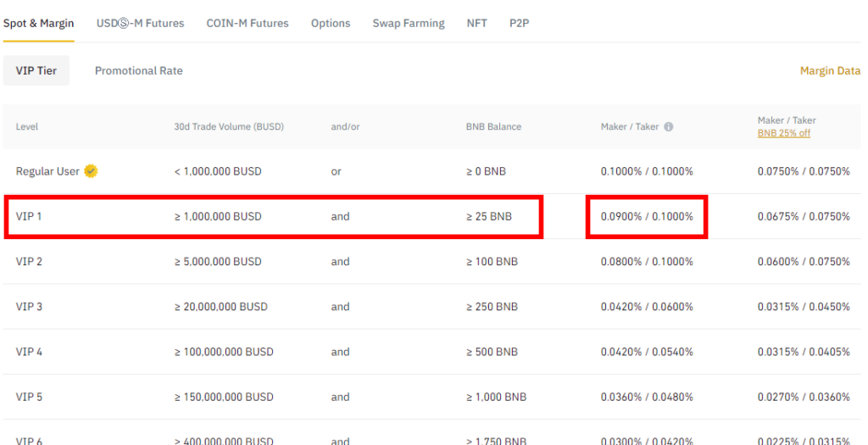
Task: Click the Maker / Taker info icon
Action: 668,127
